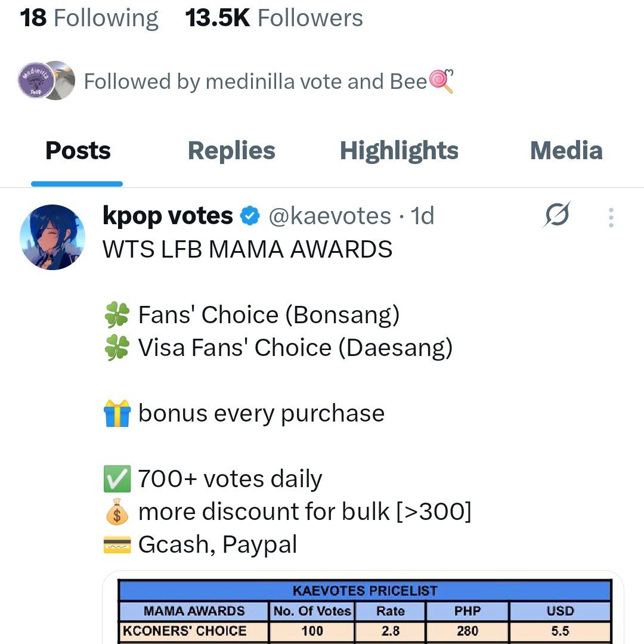644x644 pixels.
Task: View the 13.5K Followers list
Action: point(274,18)
